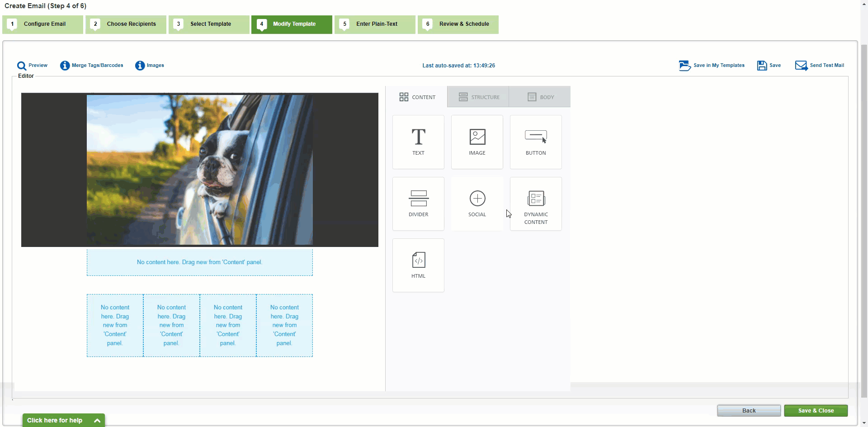The width and height of the screenshot is (868, 427).
Task: Click Save in My Templates icon
Action: [684, 66]
